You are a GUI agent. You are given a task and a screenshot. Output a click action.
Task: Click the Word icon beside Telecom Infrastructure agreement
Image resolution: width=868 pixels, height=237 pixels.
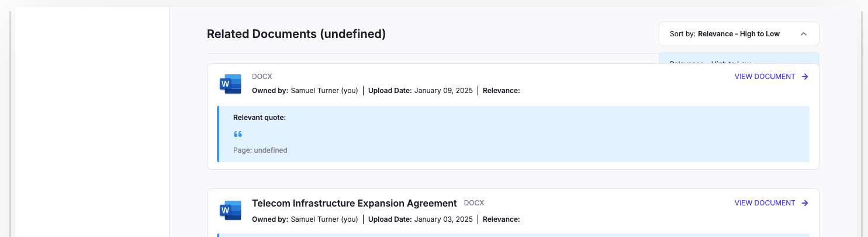pyautogui.click(x=230, y=211)
